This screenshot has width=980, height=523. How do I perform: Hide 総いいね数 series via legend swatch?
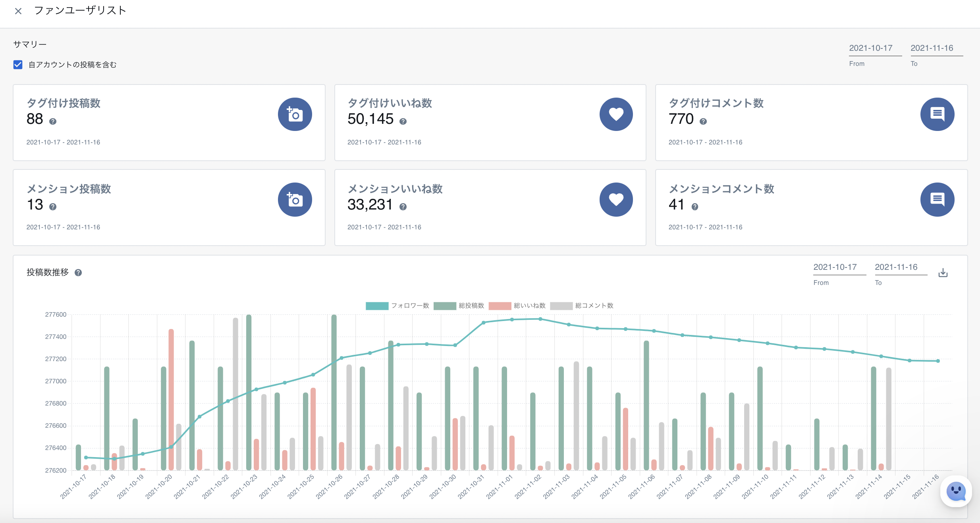pyautogui.click(x=500, y=306)
